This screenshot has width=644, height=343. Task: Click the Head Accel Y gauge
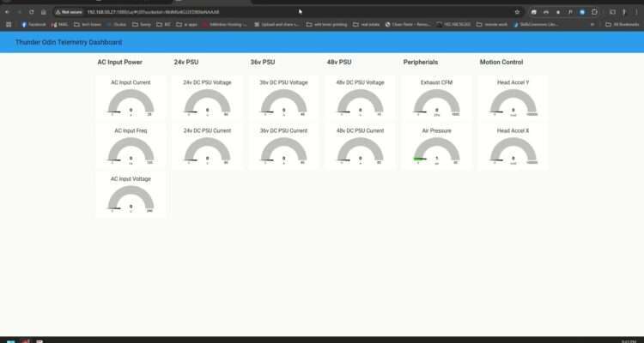(513, 99)
